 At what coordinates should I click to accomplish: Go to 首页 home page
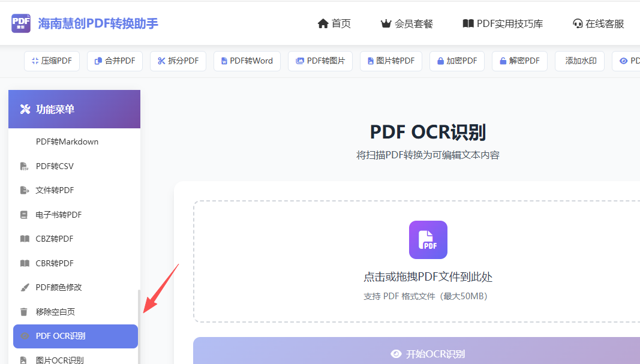coord(334,23)
